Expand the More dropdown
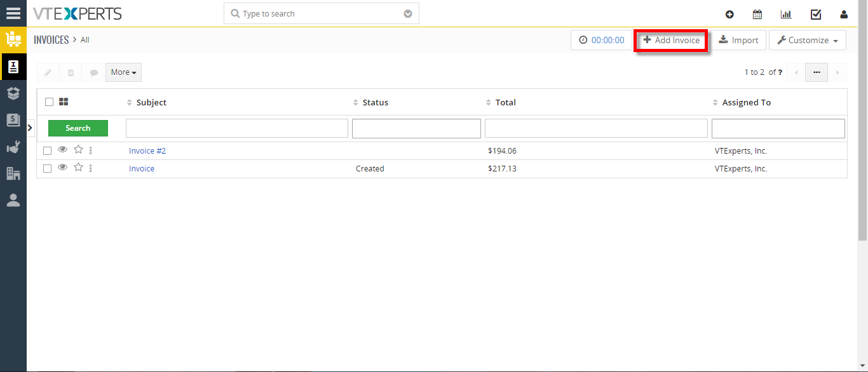 pyautogui.click(x=123, y=72)
